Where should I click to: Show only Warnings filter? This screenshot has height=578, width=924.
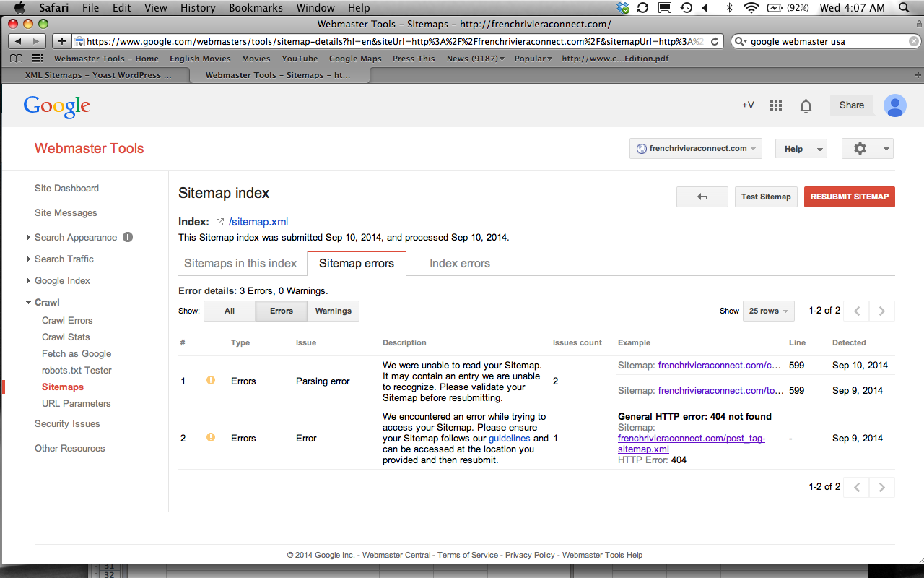click(333, 311)
